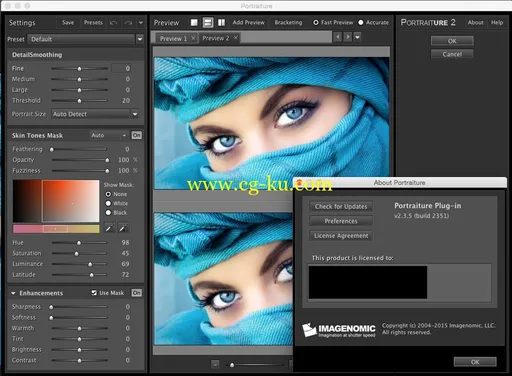Pick the second eyedropper tool under Show Mask

click(123, 228)
